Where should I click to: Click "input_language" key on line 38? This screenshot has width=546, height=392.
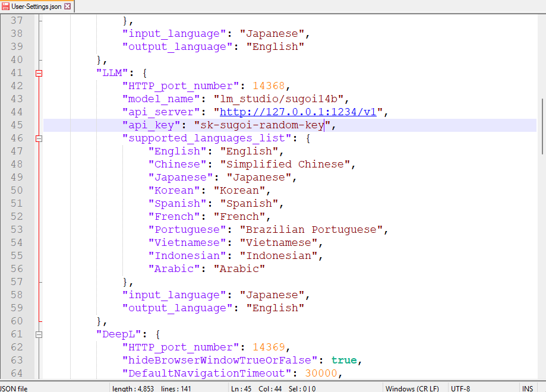point(174,34)
